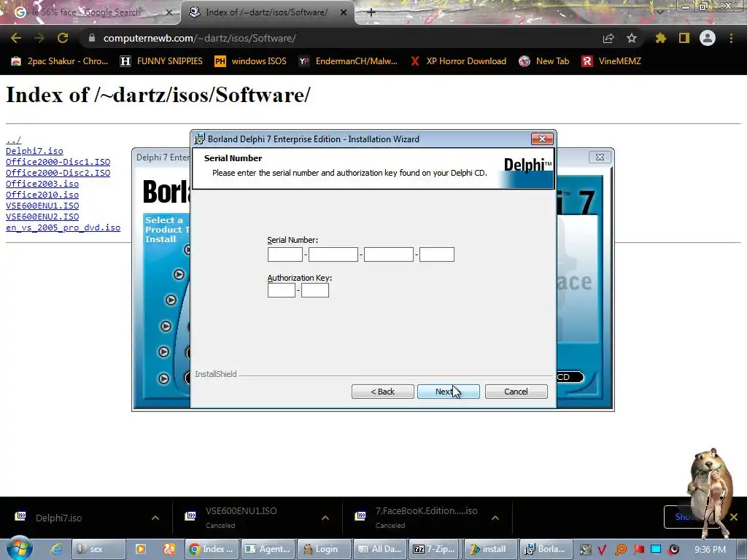Open a new browser tab with plus
The image size is (747, 560).
[371, 12]
